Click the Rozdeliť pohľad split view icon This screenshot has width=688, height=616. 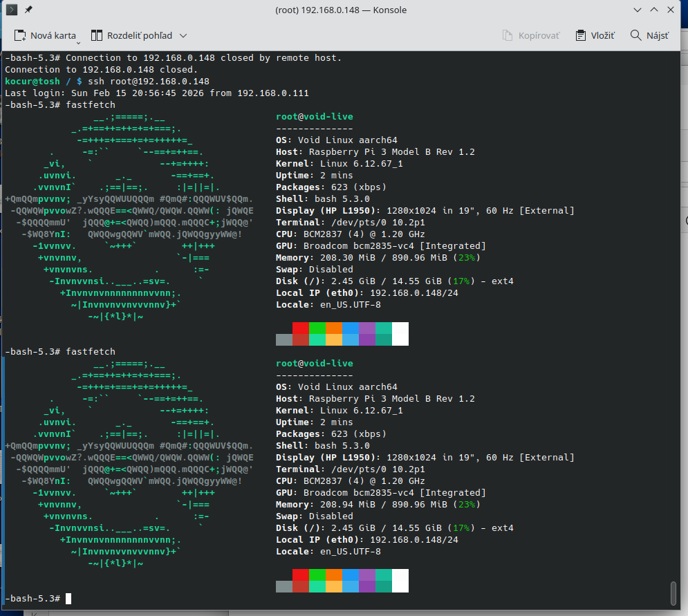click(x=96, y=35)
